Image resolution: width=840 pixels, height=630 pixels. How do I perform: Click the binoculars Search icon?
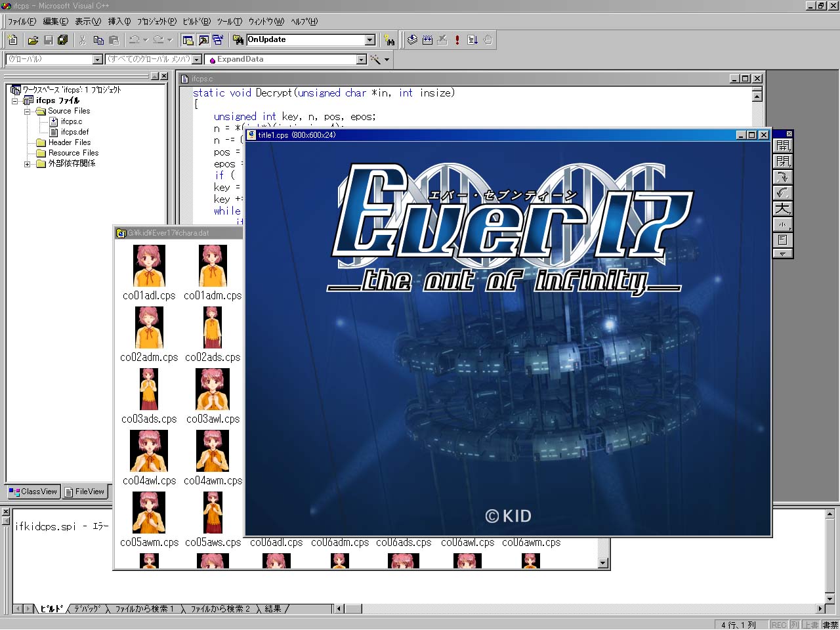tap(389, 40)
